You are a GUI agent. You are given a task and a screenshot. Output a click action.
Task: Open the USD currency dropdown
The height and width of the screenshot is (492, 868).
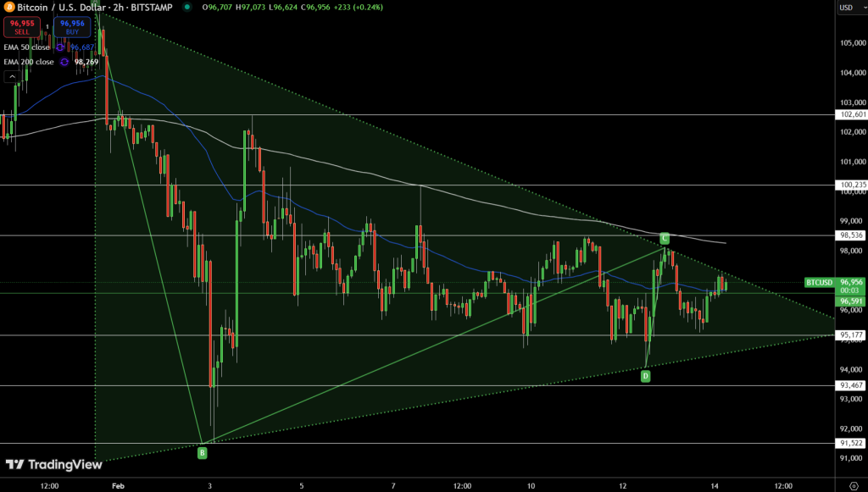[851, 7]
